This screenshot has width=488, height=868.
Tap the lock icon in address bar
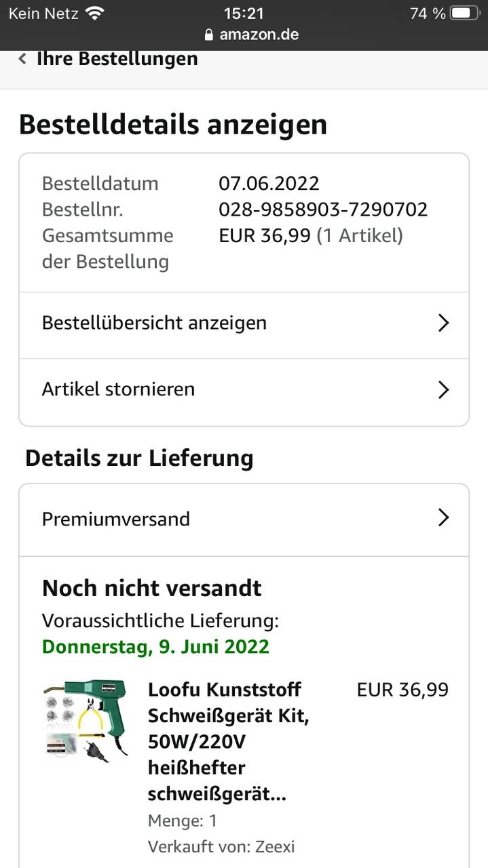pyautogui.click(x=208, y=35)
